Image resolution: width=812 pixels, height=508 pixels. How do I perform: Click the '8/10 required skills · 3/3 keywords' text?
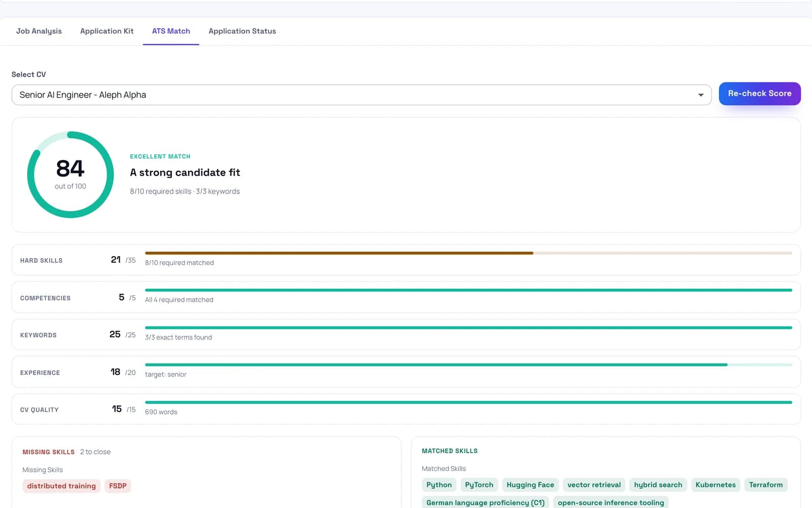(185, 192)
